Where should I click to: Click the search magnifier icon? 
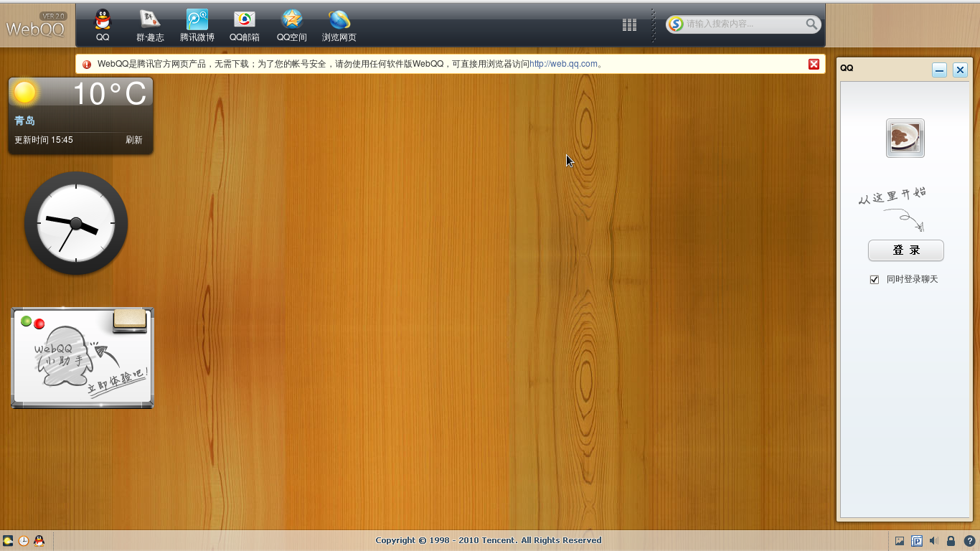[x=811, y=24]
